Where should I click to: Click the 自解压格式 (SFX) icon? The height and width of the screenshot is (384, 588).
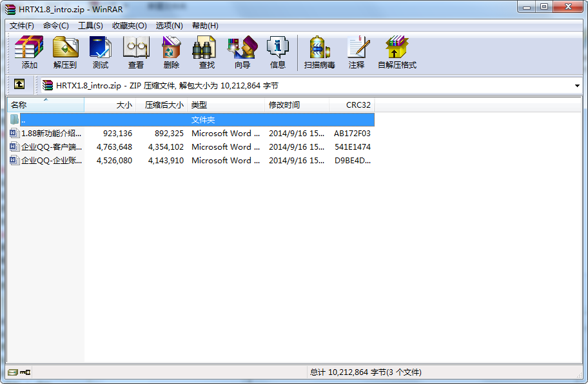[397, 52]
